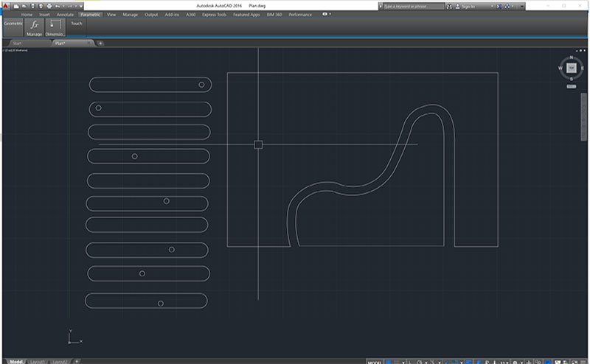Screen dimensions: 590x364
Task: Open the Output ribbon tab
Action: pos(151,15)
